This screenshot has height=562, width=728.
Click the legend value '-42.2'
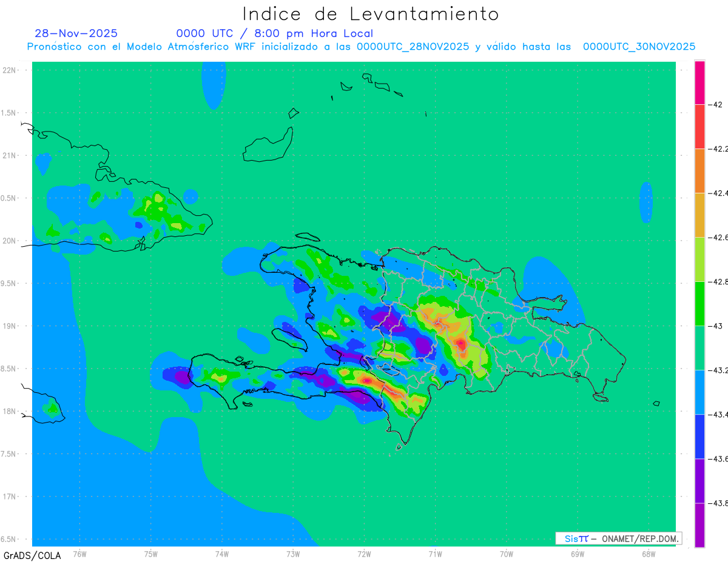tap(719, 149)
